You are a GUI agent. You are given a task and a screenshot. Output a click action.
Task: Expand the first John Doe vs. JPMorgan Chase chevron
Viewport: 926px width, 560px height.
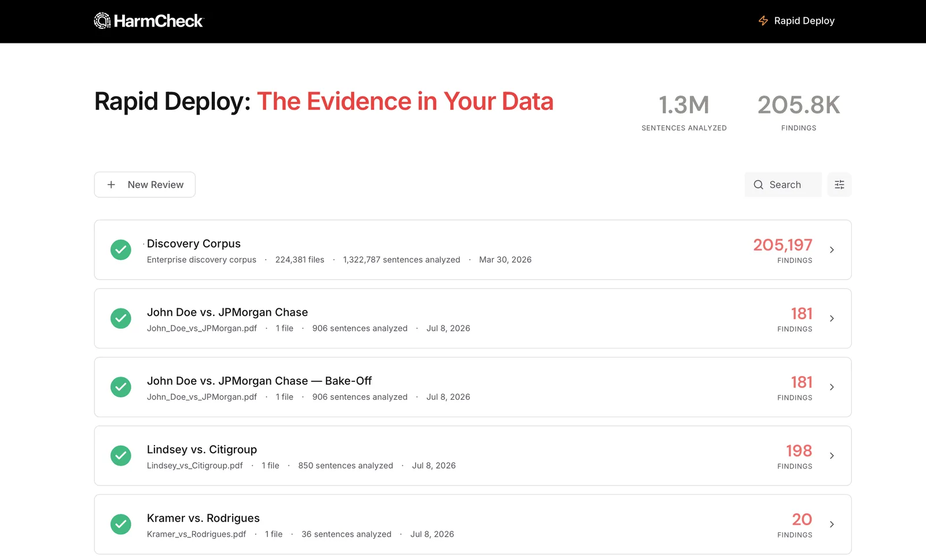pyautogui.click(x=832, y=318)
